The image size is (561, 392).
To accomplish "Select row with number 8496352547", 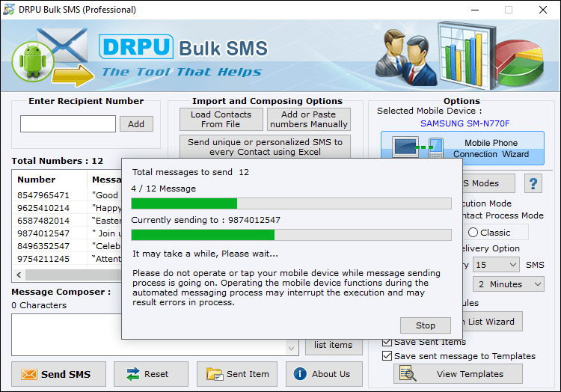I will click(x=68, y=246).
